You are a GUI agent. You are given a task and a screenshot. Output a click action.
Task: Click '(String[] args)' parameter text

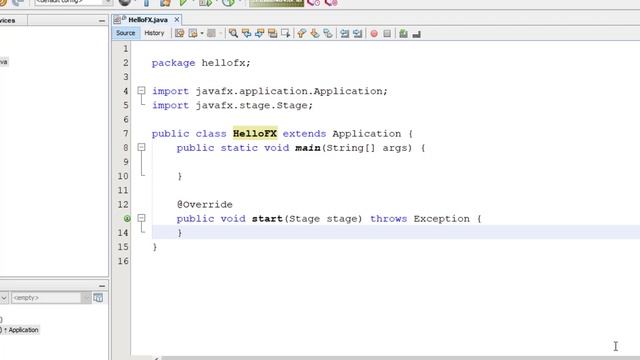point(367,148)
